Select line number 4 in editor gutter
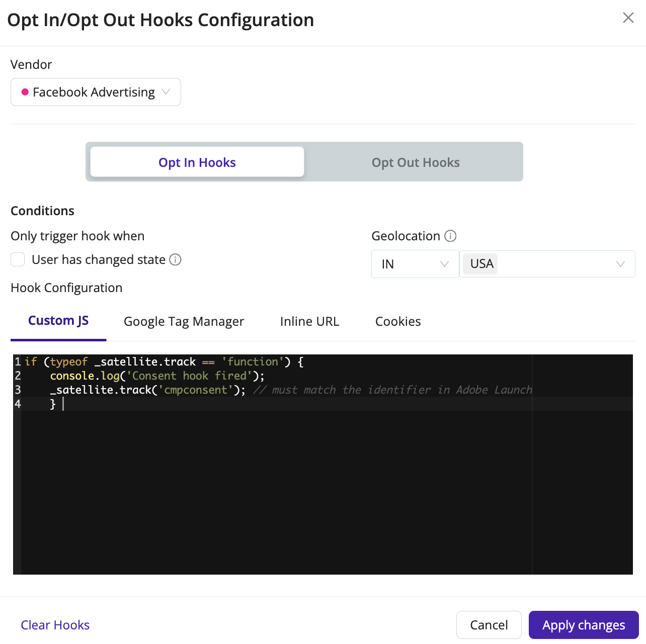 (18, 404)
